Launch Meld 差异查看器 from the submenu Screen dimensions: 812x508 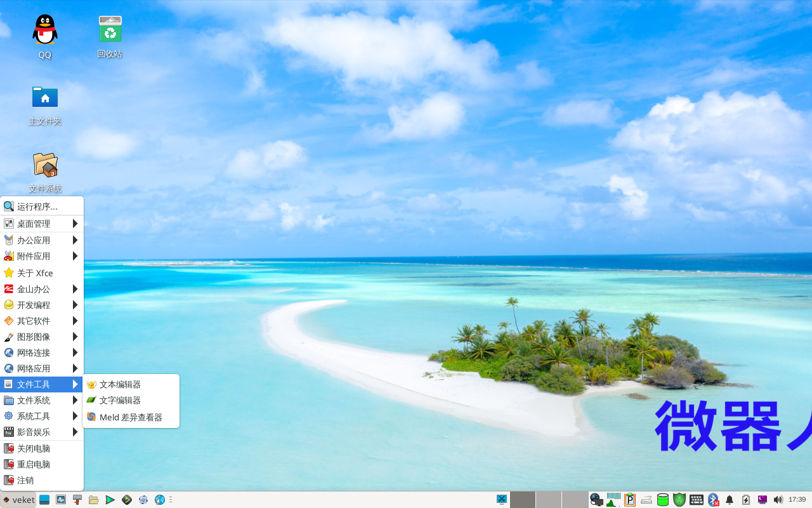coord(131,417)
